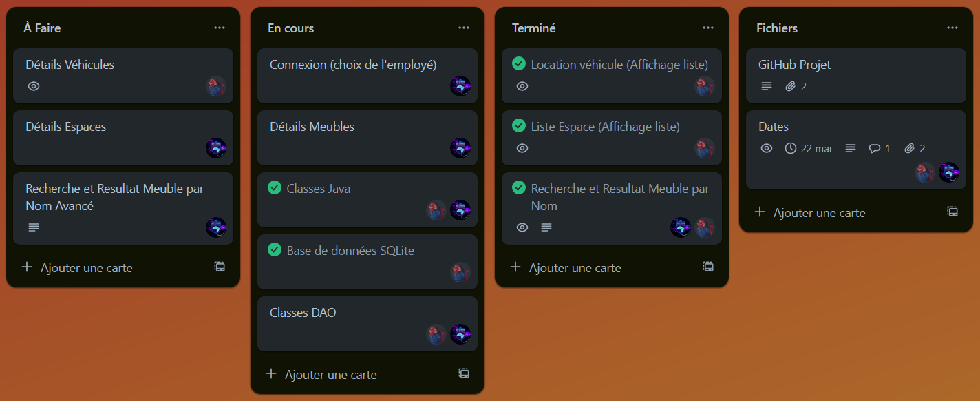Open the Terminé list menu

707,28
